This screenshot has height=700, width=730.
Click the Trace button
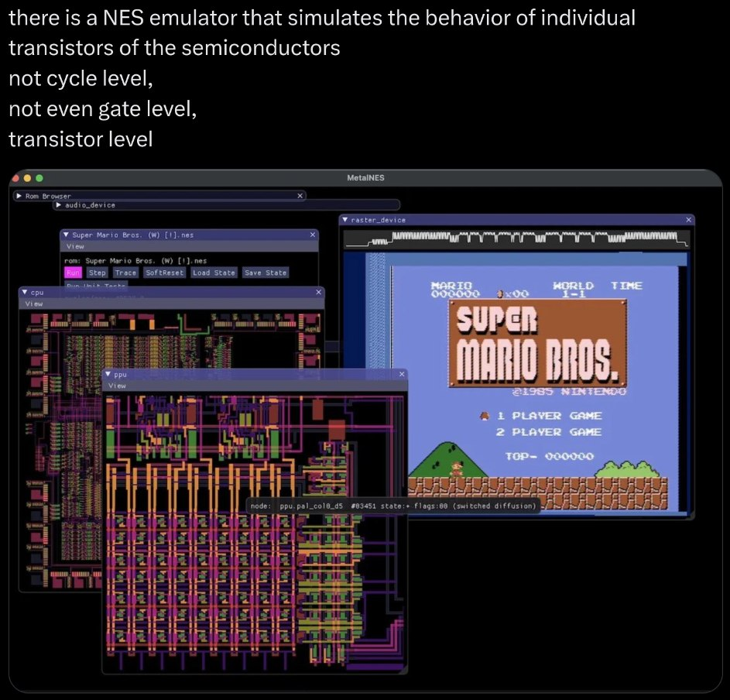[x=125, y=273]
